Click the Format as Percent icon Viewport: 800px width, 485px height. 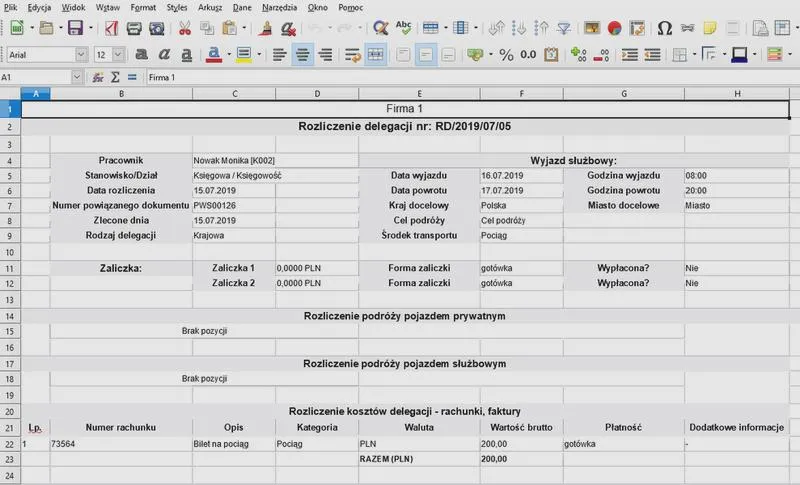tap(506, 55)
